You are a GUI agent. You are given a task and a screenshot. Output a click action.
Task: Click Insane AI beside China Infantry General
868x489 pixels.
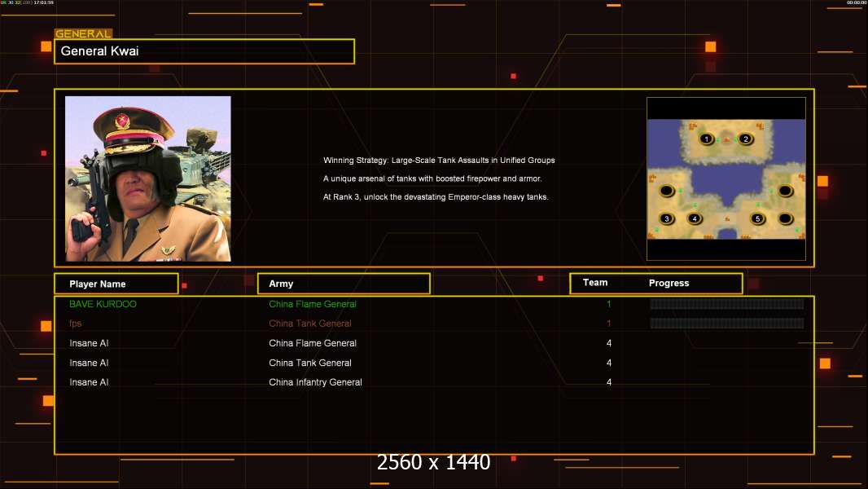pyautogui.click(x=89, y=382)
